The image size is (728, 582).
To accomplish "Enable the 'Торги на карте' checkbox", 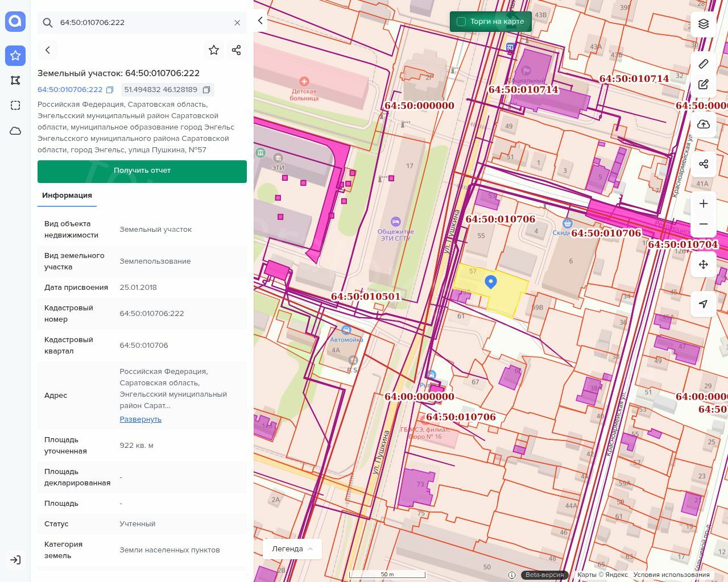I will 461,22.
